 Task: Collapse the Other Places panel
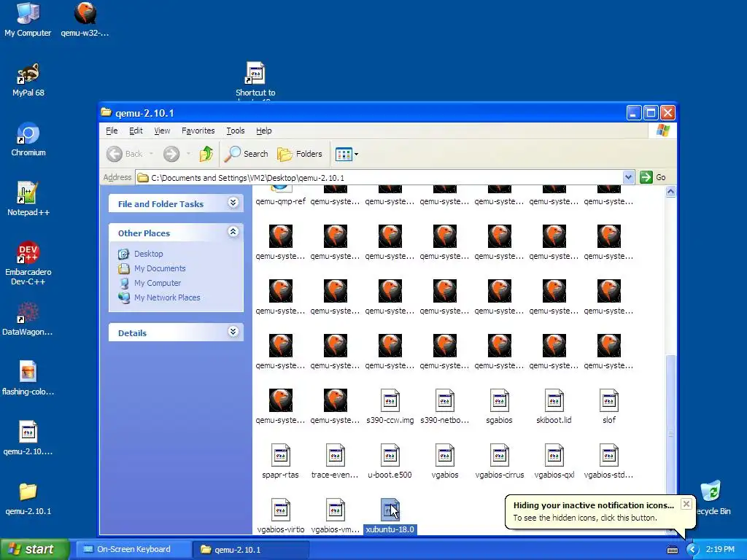pyautogui.click(x=233, y=232)
